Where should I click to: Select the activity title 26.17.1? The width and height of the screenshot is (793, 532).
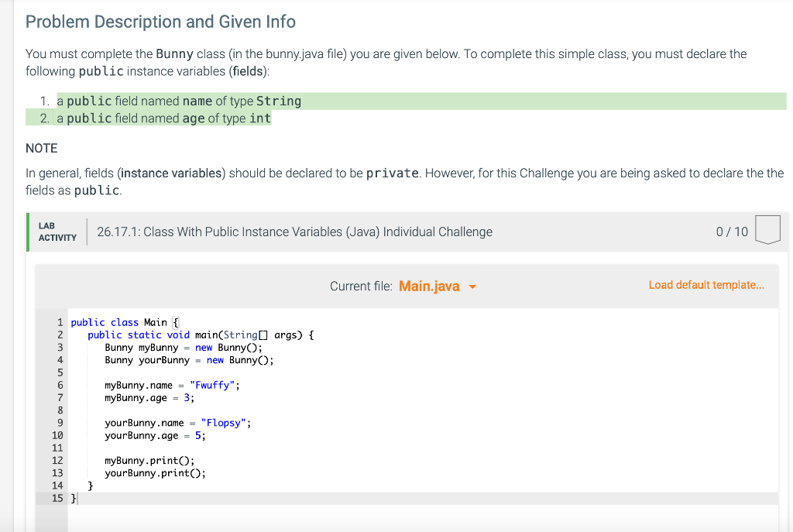(294, 231)
